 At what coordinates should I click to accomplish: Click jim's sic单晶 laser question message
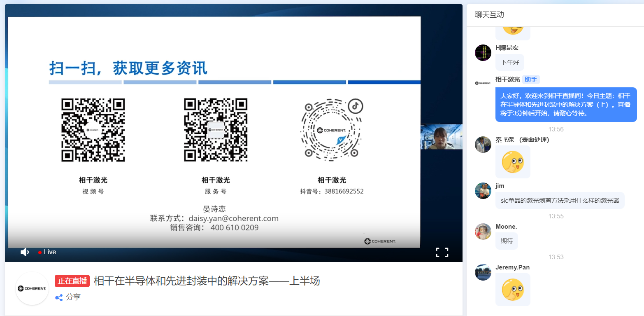coord(560,201)
